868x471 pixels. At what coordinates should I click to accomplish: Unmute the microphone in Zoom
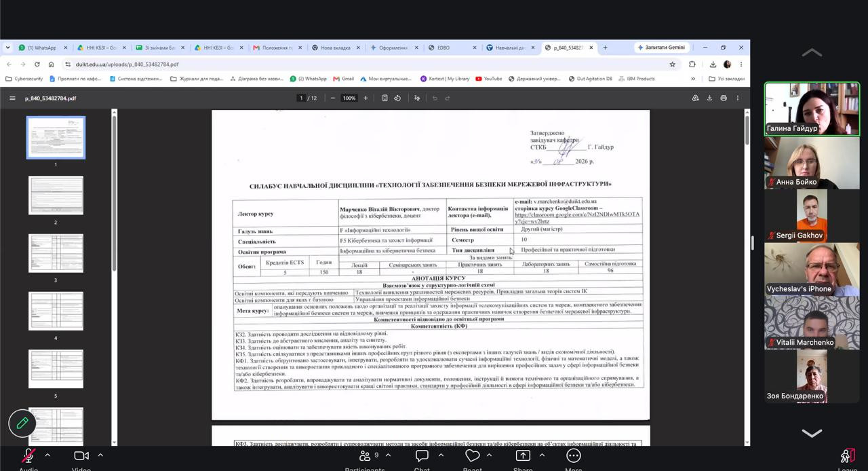pos(28,456)
